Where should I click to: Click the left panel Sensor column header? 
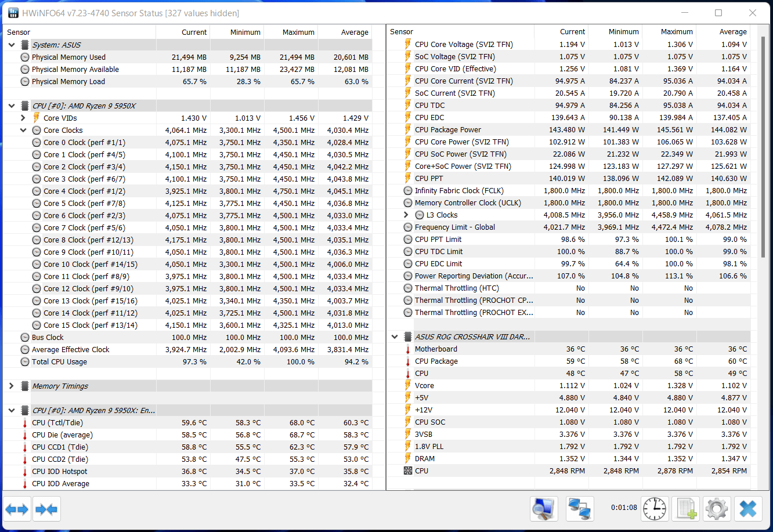(80, 32)
